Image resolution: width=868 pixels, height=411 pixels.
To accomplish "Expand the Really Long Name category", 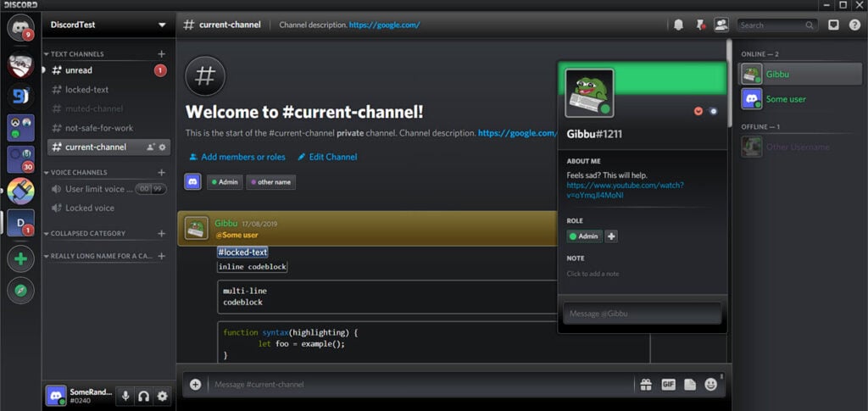I will pos(98,256).
